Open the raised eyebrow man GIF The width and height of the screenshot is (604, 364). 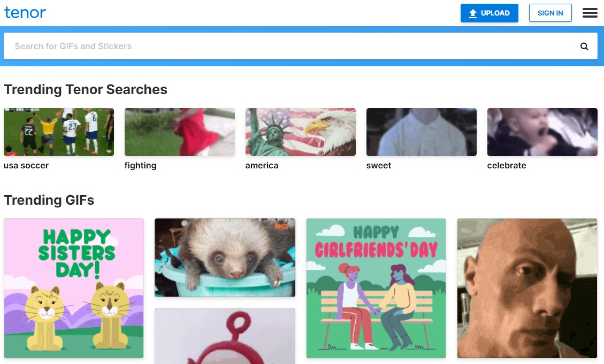[527, 288]
